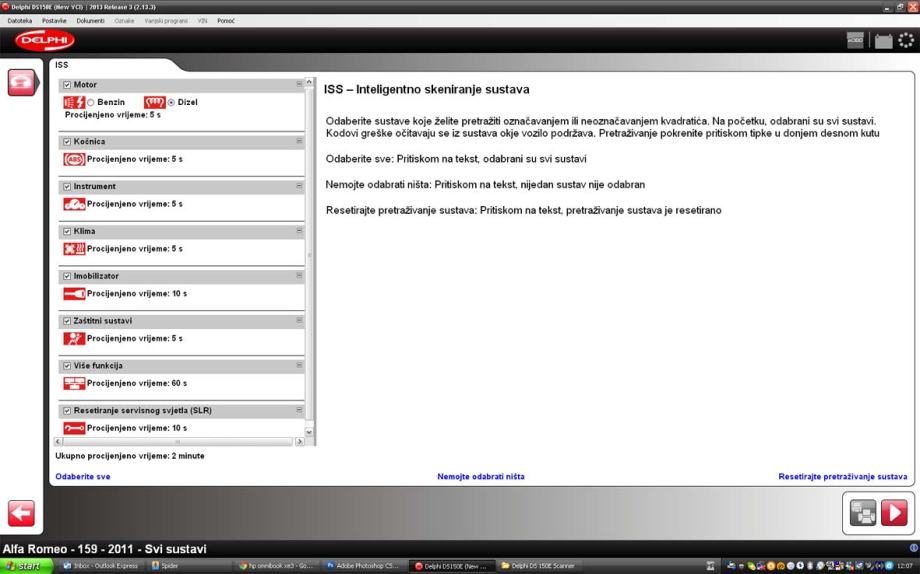Screen dimensions: 920x574
Task: Click the Zaštitni sustavi airbag icon
Action: point(74,338)
